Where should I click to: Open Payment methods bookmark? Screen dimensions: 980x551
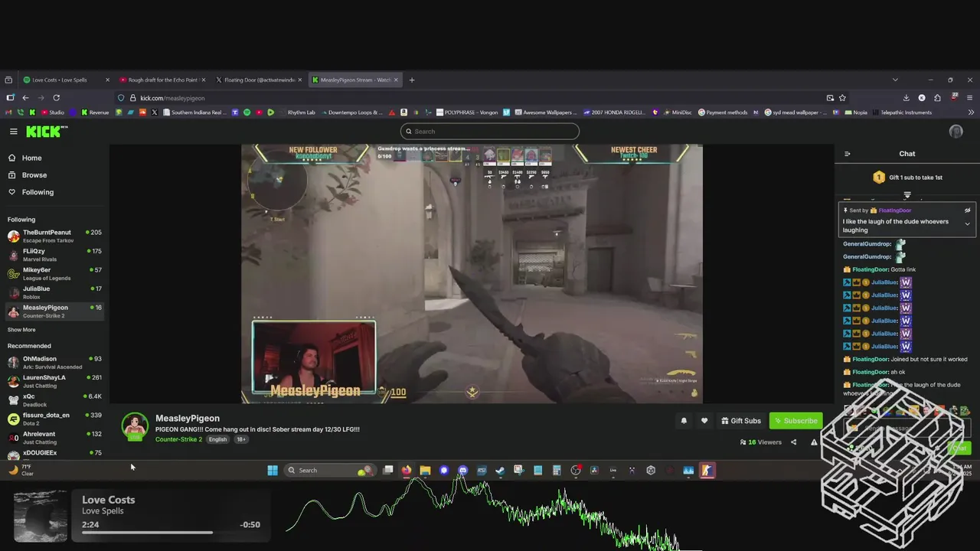pos(722,112)
